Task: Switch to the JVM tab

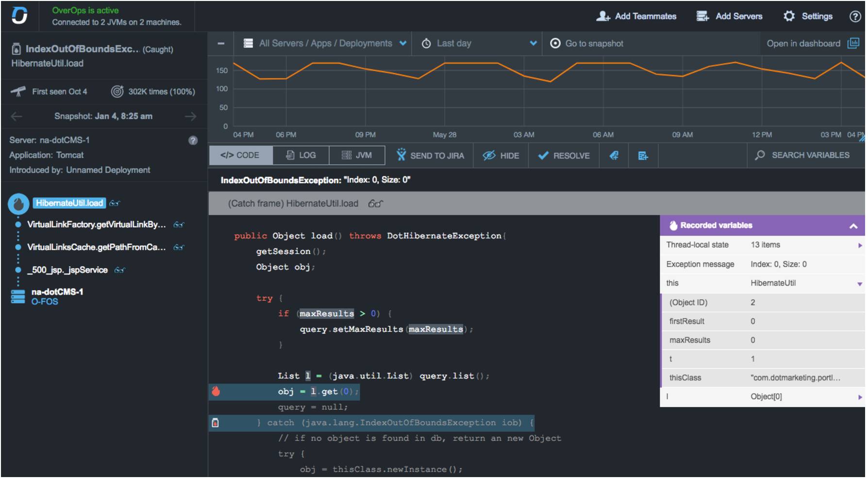Action: click(x=357, y=155)
